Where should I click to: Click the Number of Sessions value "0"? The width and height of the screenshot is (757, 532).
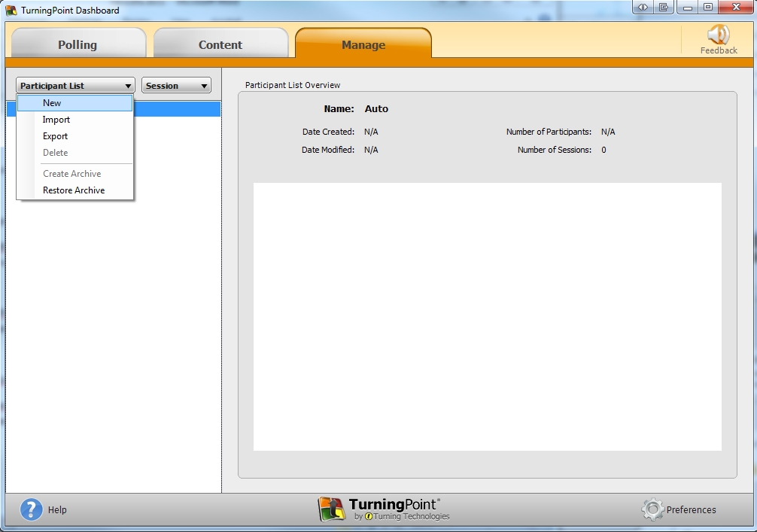pos(603,150)
